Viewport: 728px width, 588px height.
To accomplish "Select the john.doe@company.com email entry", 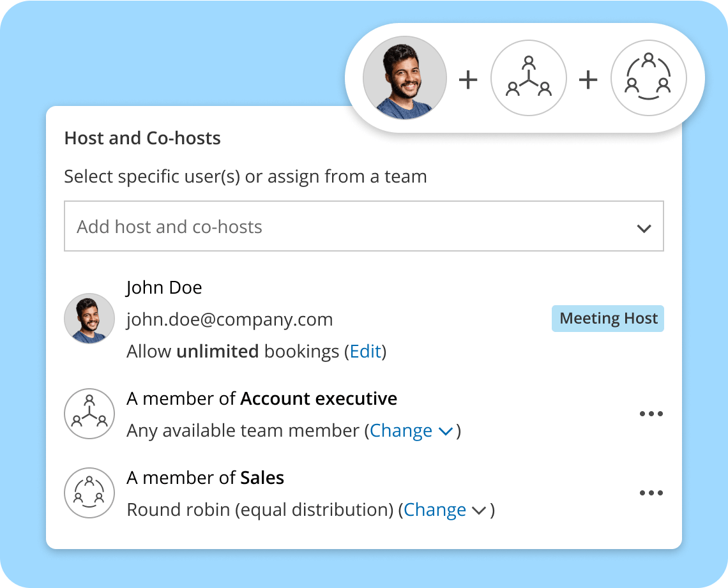I will (229, 319).
